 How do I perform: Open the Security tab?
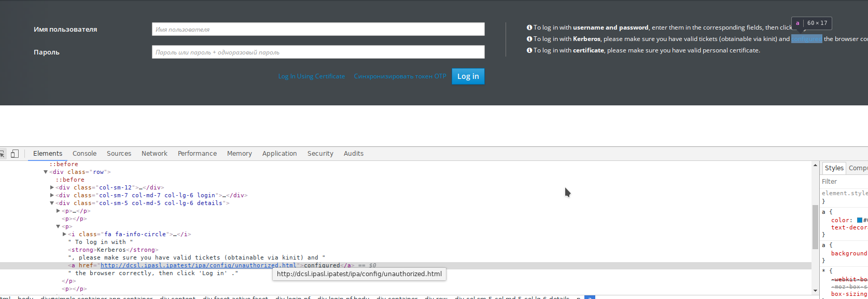coord(320,154)
